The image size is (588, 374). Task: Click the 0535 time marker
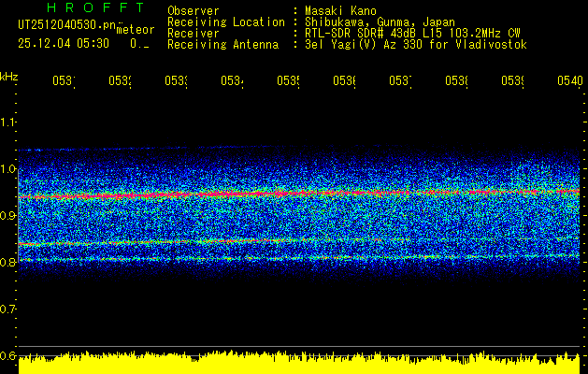(288, 80)
